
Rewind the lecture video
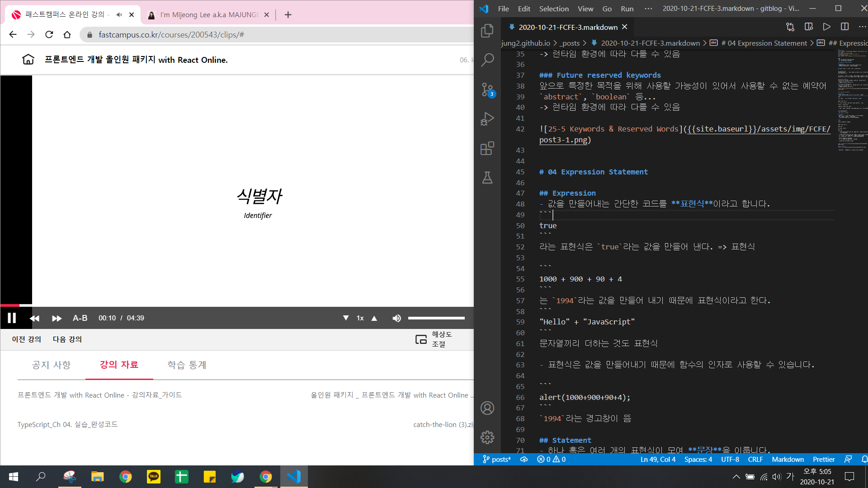pyautogui.click(x=34, y=319)
